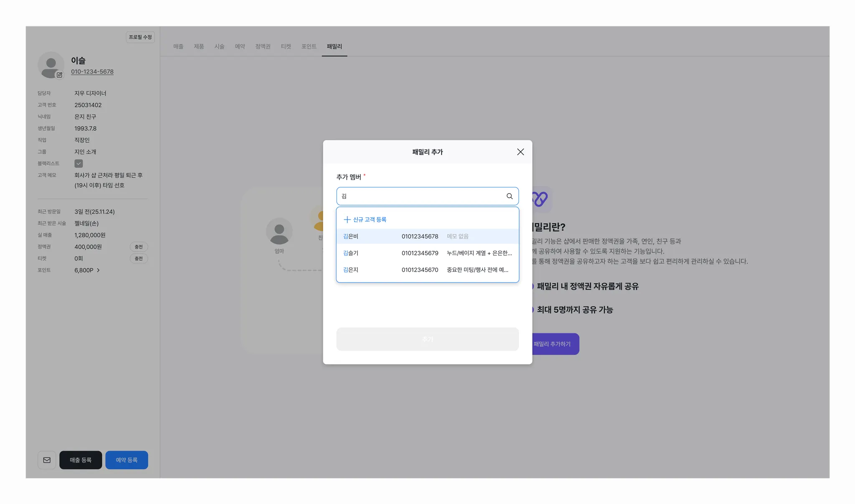855x504 pixels.
Task: Click the 엄마 family member avatar
Action: pos(279,231)
